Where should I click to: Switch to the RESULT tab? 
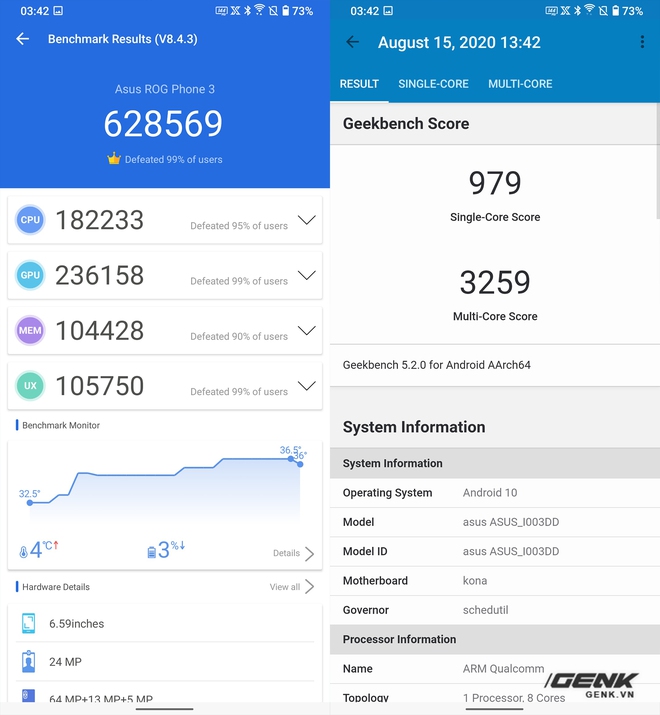pos(359,84)
